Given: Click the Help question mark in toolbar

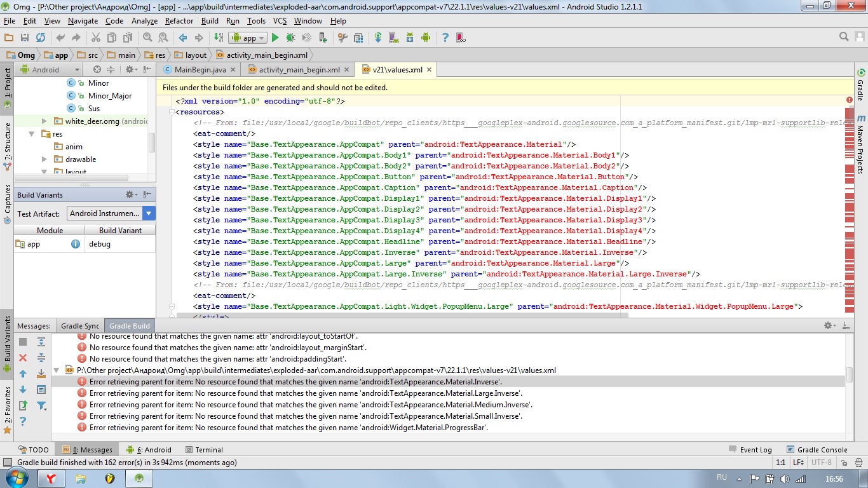Looking at the screenshot, I should pyautogui.click(x=445, y=37).
